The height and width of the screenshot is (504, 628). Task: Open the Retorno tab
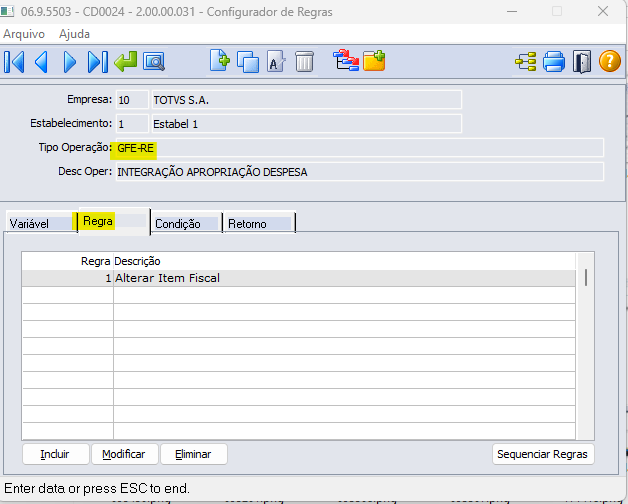[x=248, y=224]
